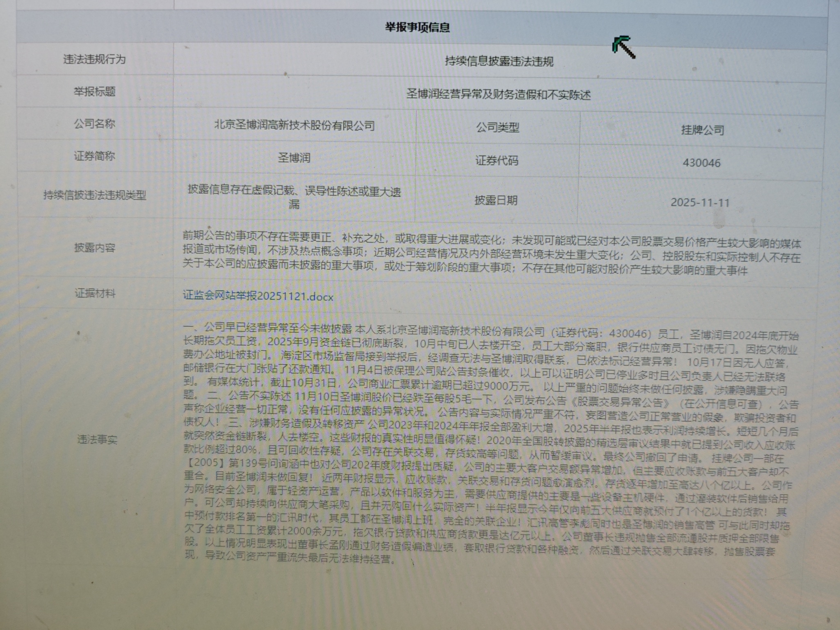840x630 pixels.
Task: Click the 举报事项信息 section header
Action: tap(418, 28)
